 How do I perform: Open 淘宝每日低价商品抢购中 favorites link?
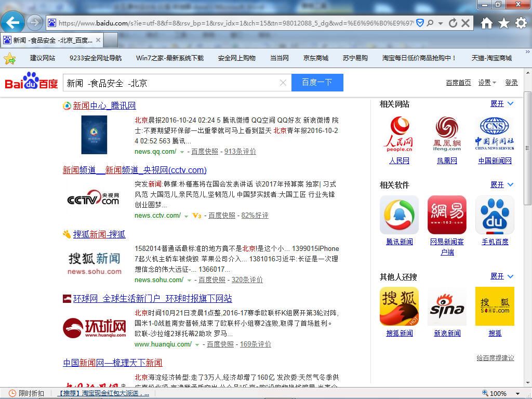(x=419, y=58)
